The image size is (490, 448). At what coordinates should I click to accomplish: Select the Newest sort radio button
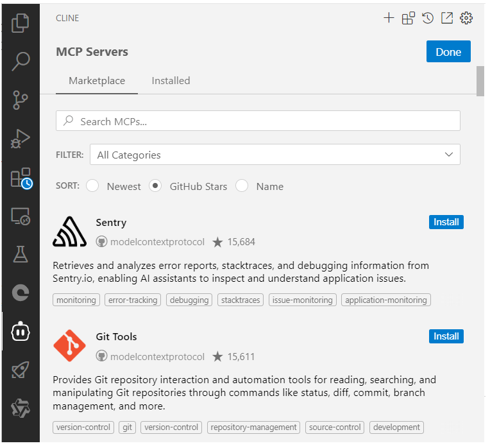coord(92,185)
